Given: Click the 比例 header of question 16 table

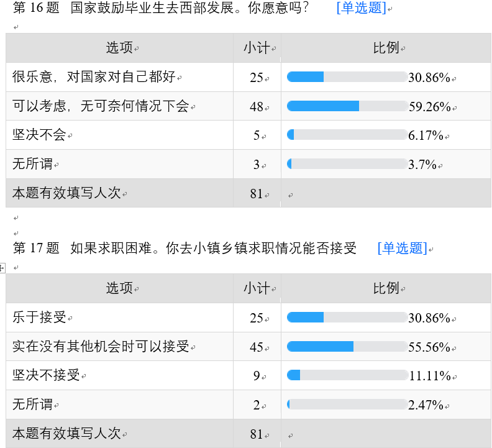Looking at the screenshot, I should point(386,48).
